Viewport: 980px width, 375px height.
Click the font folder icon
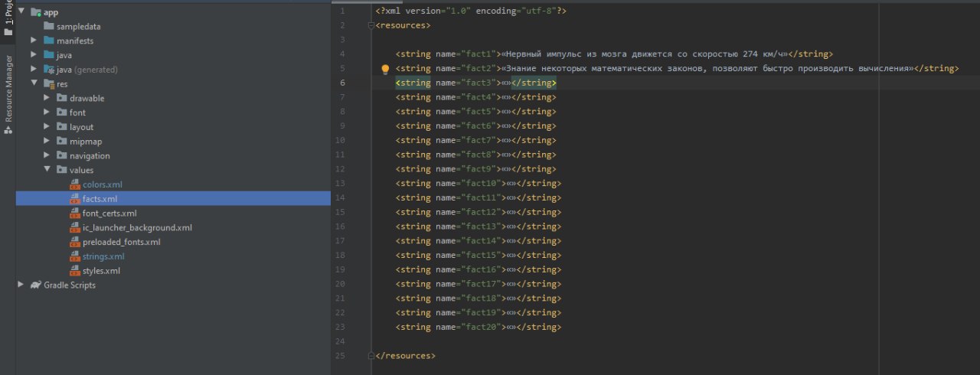(62, 112)
